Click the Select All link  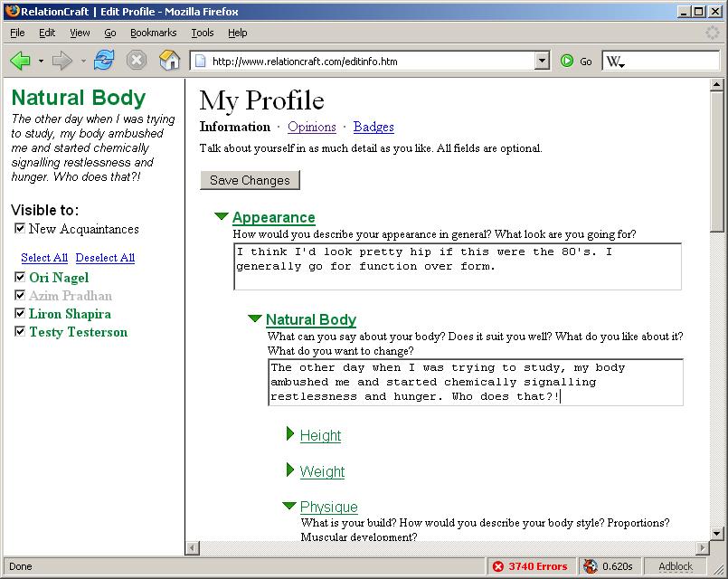[44, 258]
